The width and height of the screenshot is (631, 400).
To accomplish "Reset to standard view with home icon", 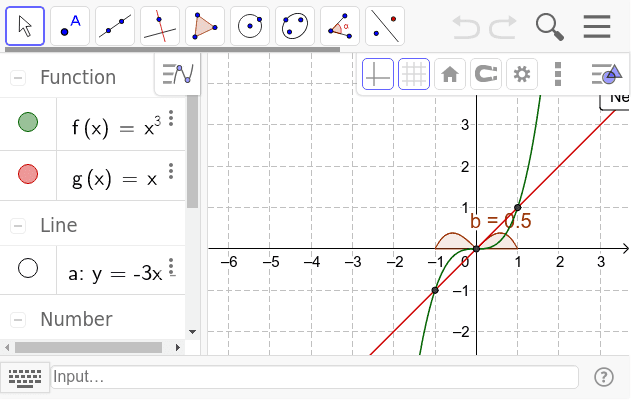I will 450,74.
